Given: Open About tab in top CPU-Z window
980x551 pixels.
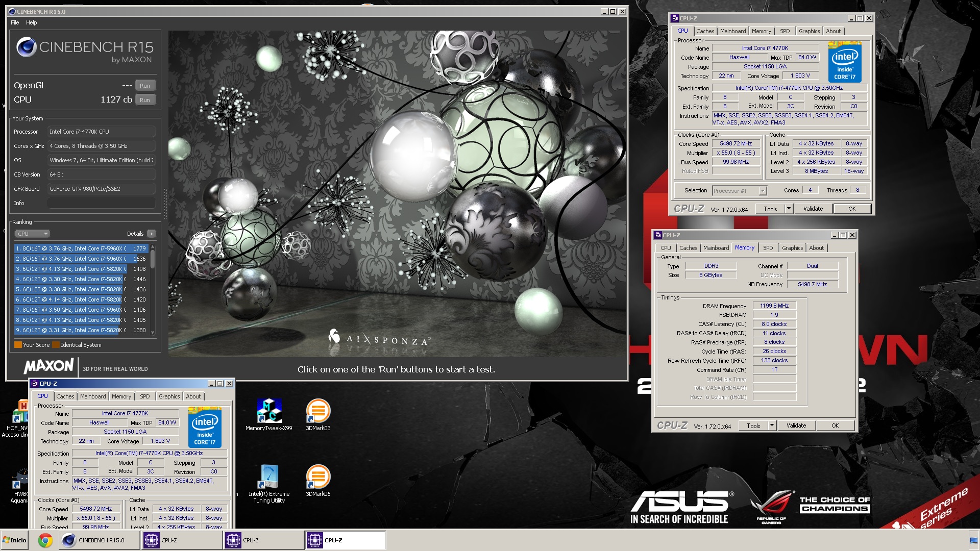Looking at the screenshot, I should pyautogui.click(x=833, y=31).
